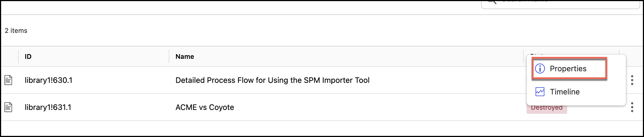Click the Destroyed status badge
The width and height of the screenshot is (644, 137).
(x=547, y=108)
